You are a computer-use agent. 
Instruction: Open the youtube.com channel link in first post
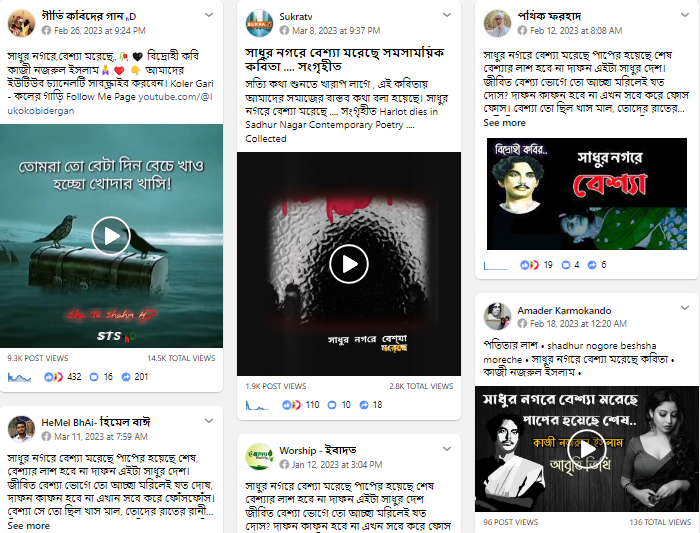(x=110, y=104)
